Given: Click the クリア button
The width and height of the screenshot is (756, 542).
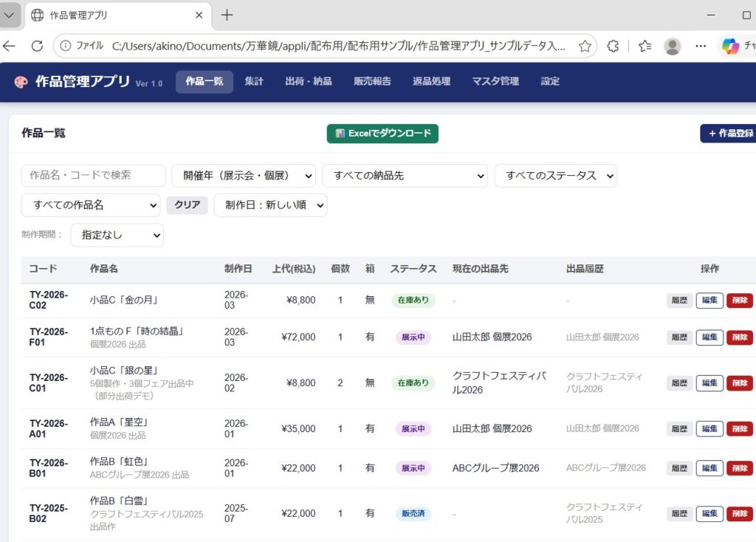Looking at the screenshot, I should pyautogui.click(x=188, y=205).
